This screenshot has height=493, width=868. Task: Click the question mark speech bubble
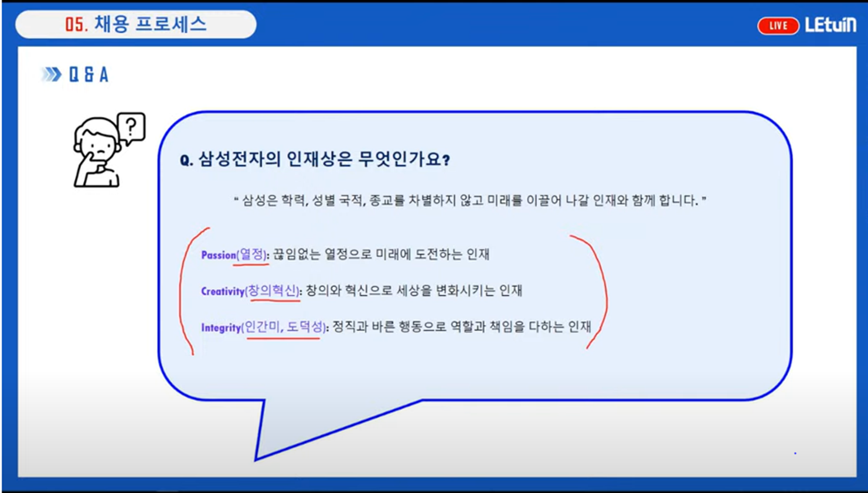(132, 127)
